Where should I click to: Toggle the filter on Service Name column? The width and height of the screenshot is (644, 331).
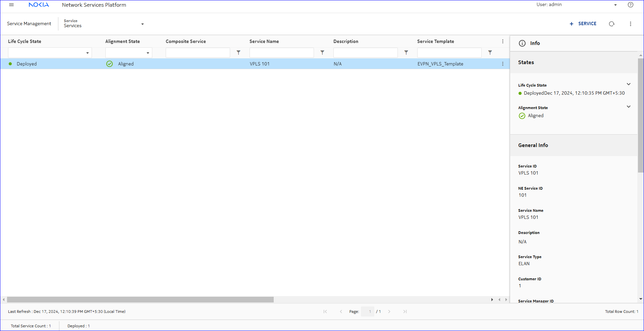click(x=322, y=53)
